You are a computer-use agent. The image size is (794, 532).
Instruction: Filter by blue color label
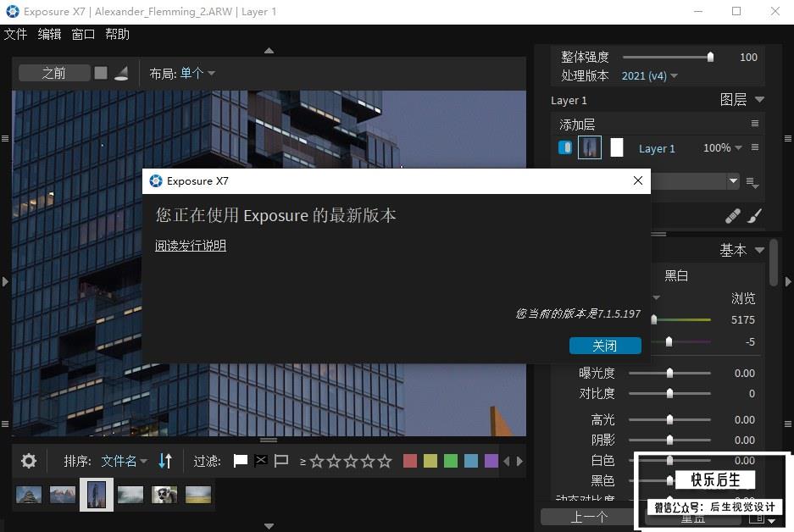pyautogui.click(x=471, y=461)
